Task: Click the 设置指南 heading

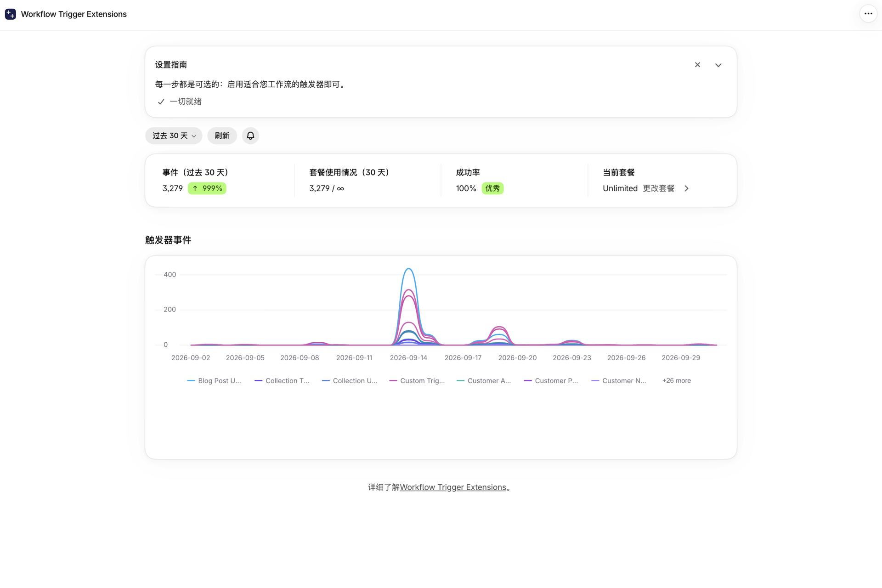Action: (x=171, y=65)
